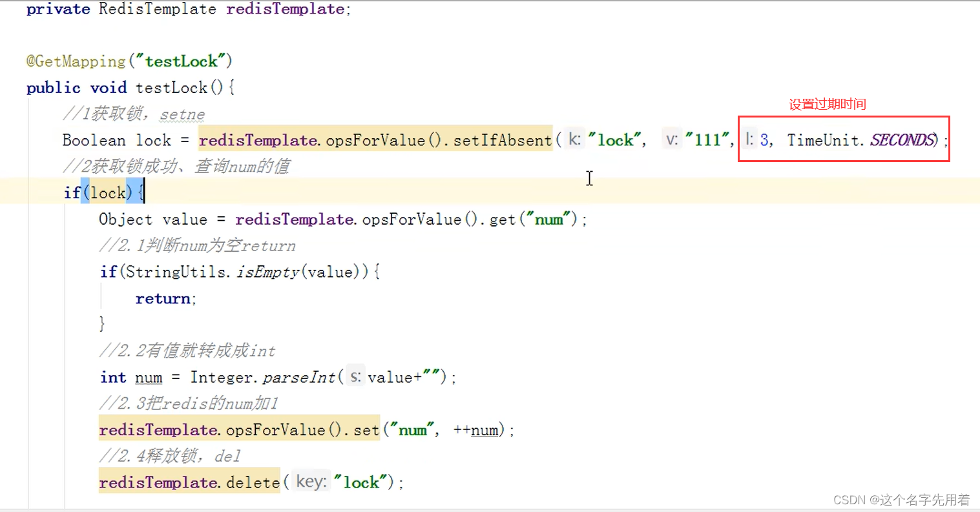Viewport: 980px width, 512px height.
Task: Click the "lock" argument of delete
Action: (361, 482)
